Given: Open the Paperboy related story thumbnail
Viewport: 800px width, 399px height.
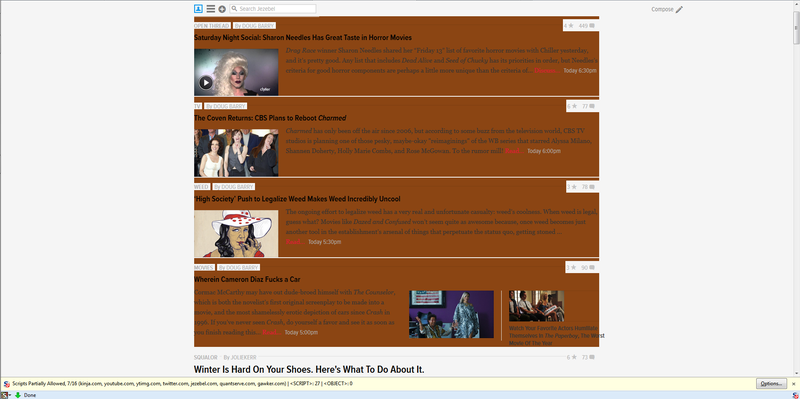Looking at the screenshot, I should pos(536,306).
